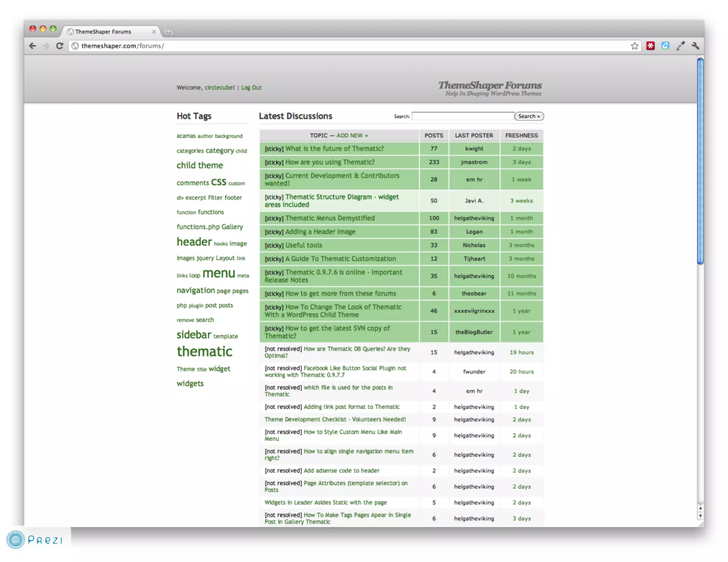Click the 'jquery' hot tag
The width and height of the screenshot is (728, 562).
point(205,258)
